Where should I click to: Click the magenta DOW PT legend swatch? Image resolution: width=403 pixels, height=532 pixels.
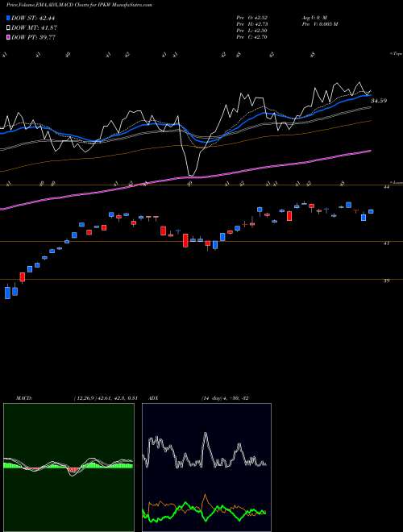[x=9, y=37]
